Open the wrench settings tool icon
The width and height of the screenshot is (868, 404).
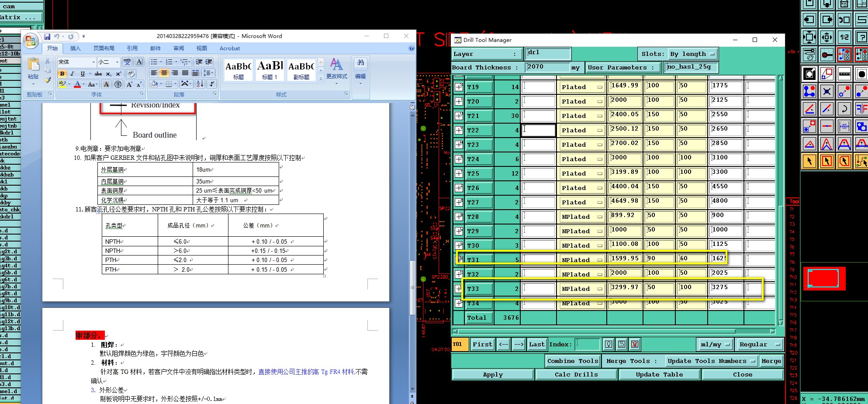coord(809,55)
